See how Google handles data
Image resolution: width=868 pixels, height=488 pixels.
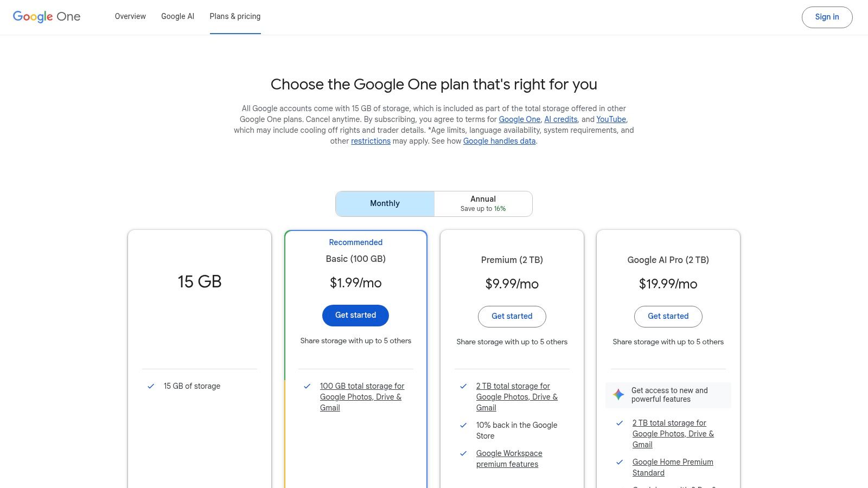pyautogui.click(x=499, y=141)
